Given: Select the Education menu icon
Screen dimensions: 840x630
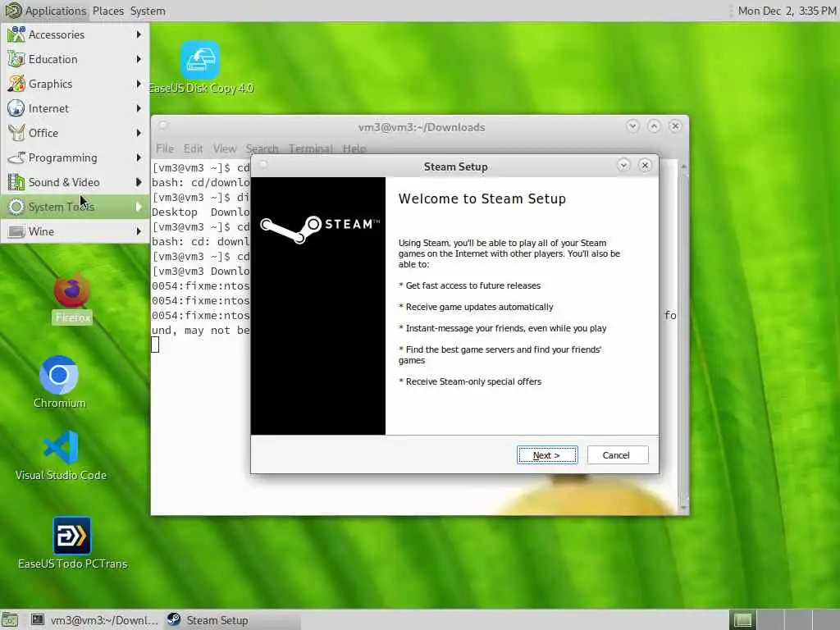Looking at the screenshot, I should [x=16, y=59].
